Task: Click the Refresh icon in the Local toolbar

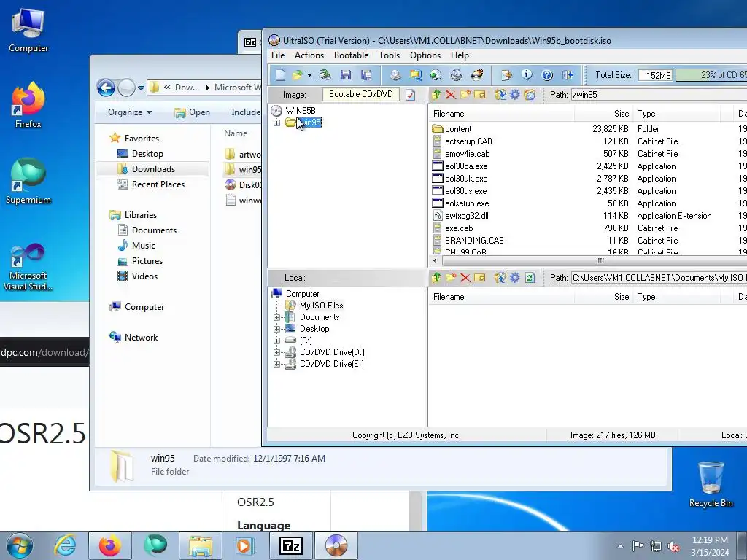Action: (x=530, y=278)
